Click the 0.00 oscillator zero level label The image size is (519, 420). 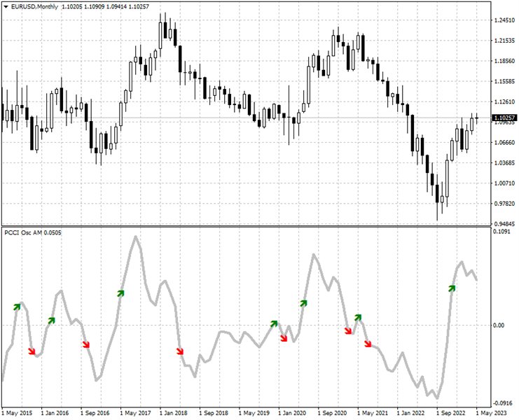pyautogui.click(x=499, y=325)
